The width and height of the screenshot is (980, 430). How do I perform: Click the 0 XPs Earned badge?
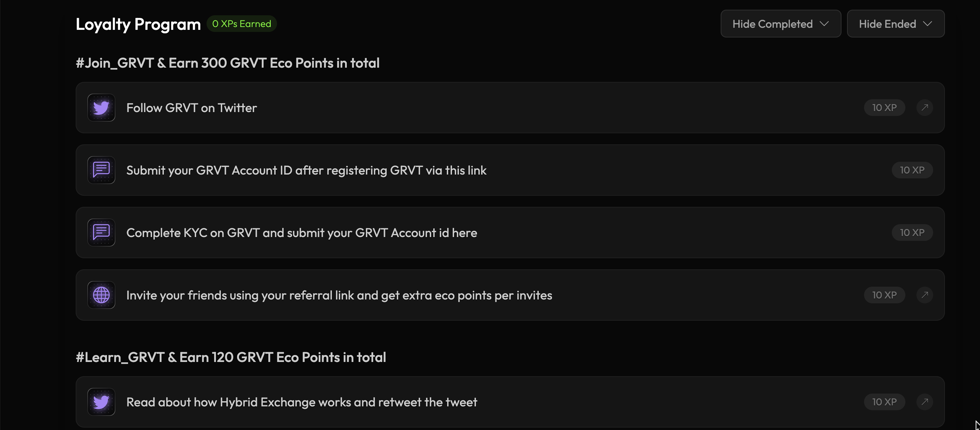pyautogui.click(x=242, y=24)
